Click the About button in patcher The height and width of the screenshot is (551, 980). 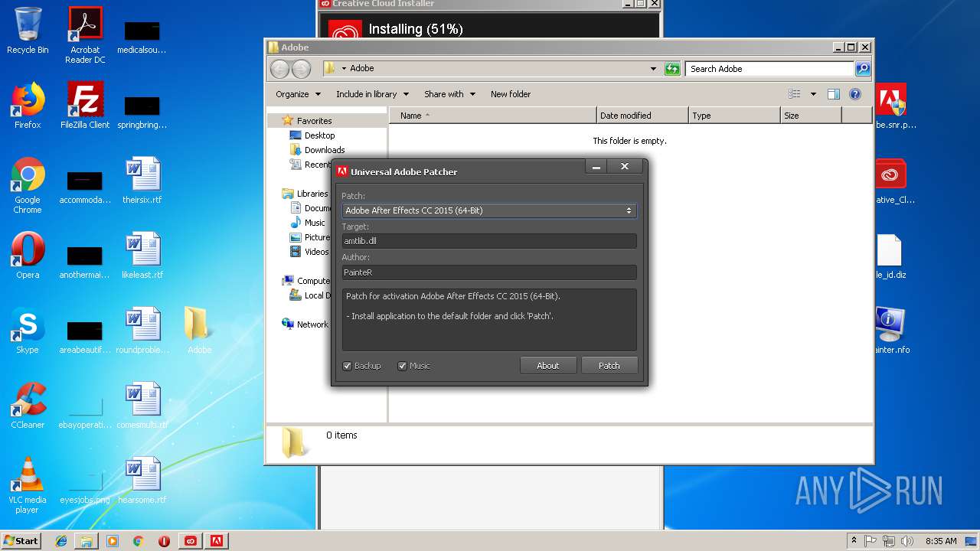pos(547,366)
